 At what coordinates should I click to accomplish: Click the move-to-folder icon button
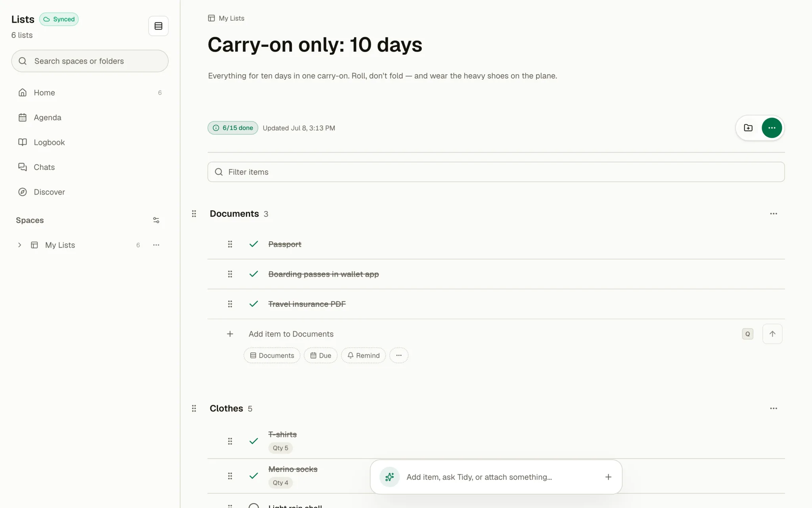point(748,128)
